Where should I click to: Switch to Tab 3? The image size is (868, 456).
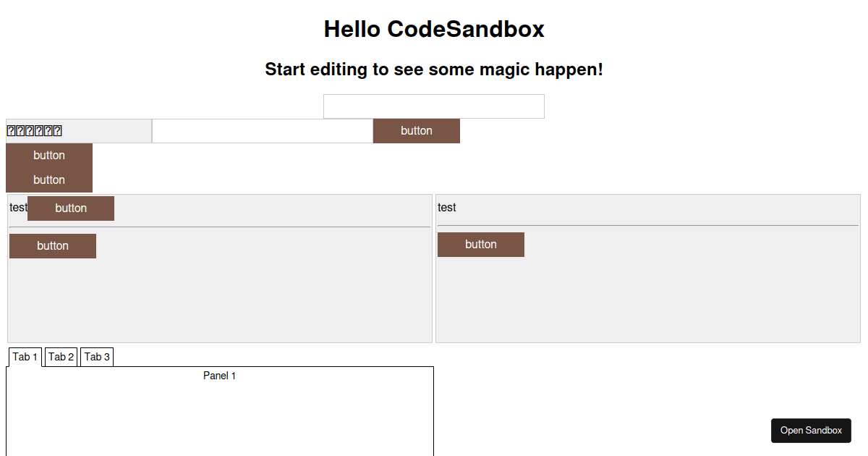click(96, 356)
